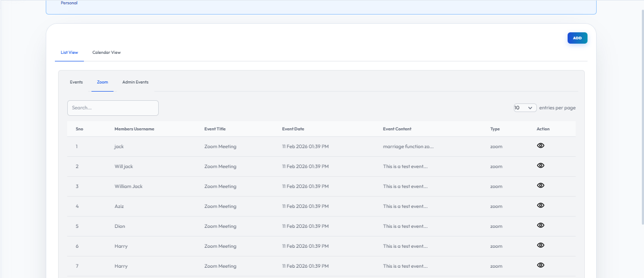The height and width of the screenshot is (278, 644).
Task: Select the Zoom sub-tab
Action: click(102, 82)
